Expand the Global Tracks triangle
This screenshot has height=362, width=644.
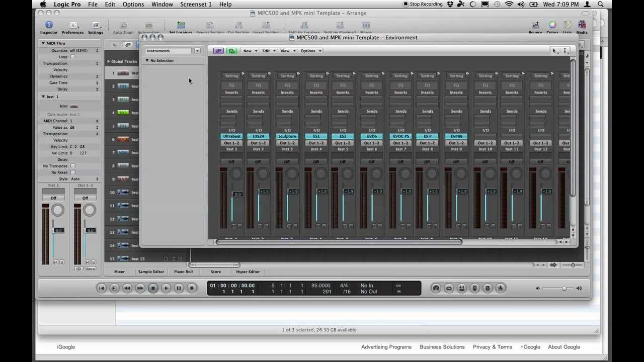pyautogui.click(x=108, y=61)
